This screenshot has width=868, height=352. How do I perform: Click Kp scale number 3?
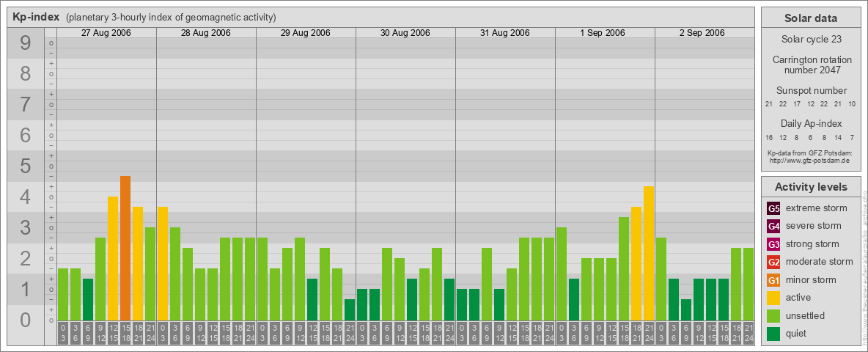(26, 227)
